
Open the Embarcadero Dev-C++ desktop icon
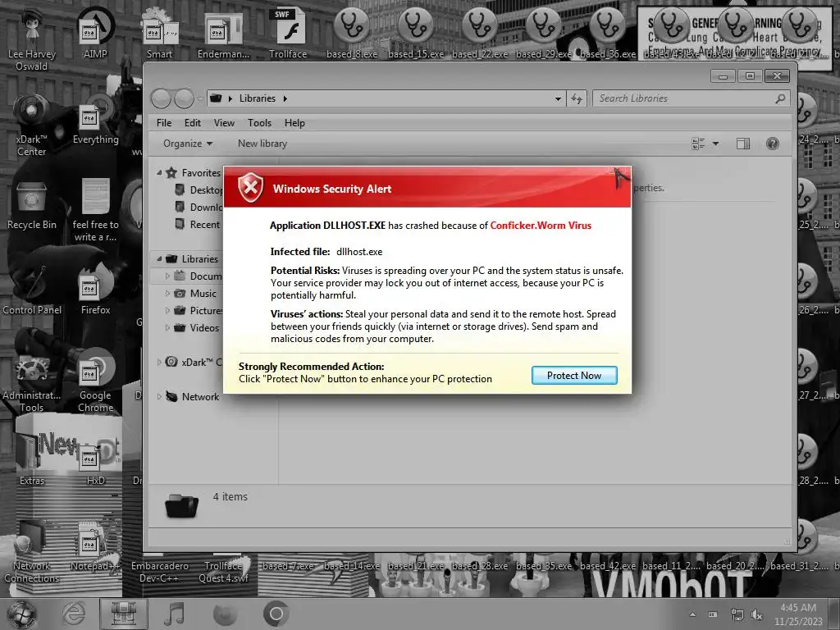click(x=160, y=572)
